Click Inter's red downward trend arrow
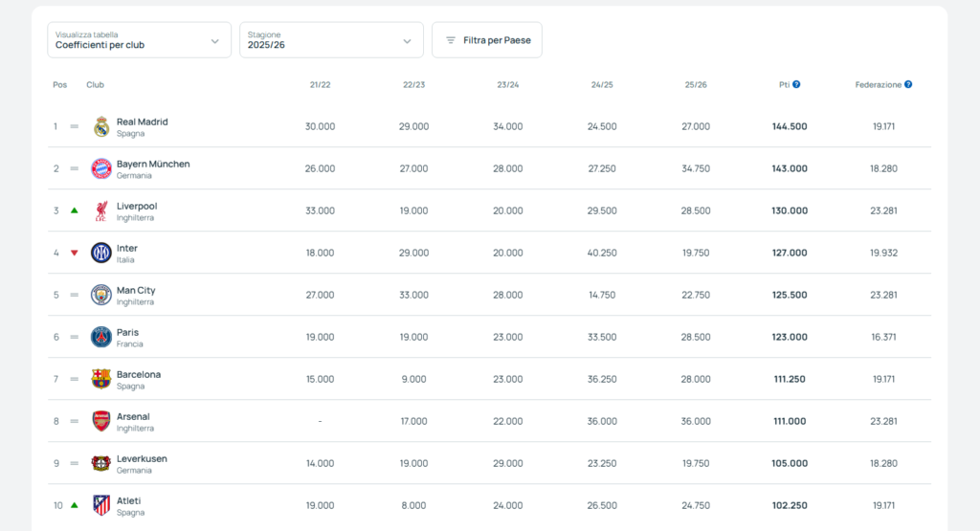This screenshot has height=531, width=980. (75, 253)
